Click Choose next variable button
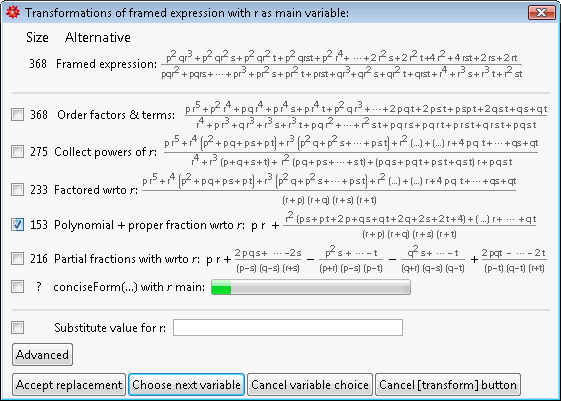 186,385
